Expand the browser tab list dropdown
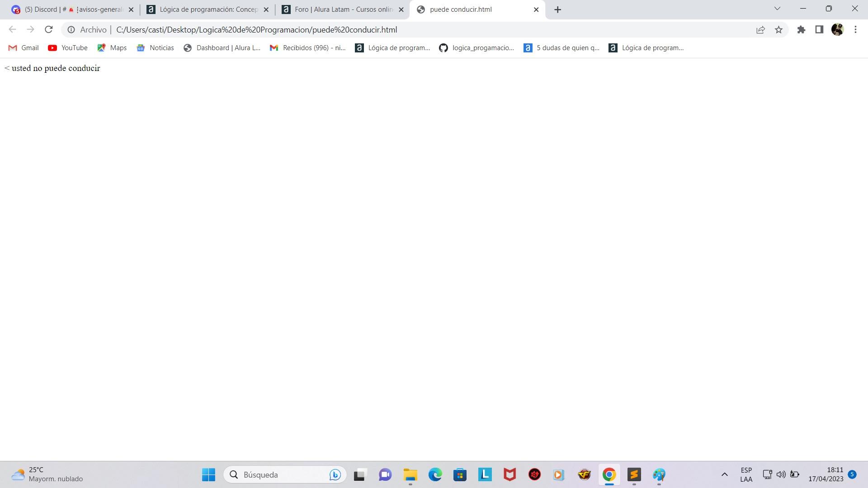Viewport: 868px width, 488px height. click(x=776, y=9)
